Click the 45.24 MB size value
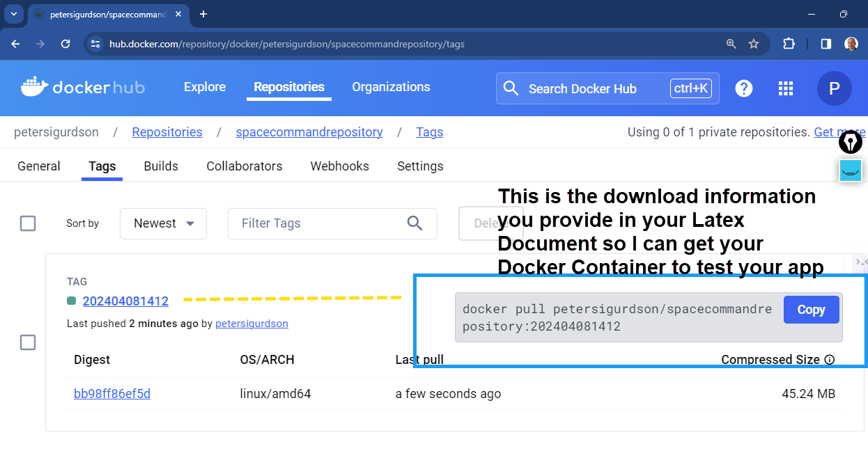 tap(808, 394)
